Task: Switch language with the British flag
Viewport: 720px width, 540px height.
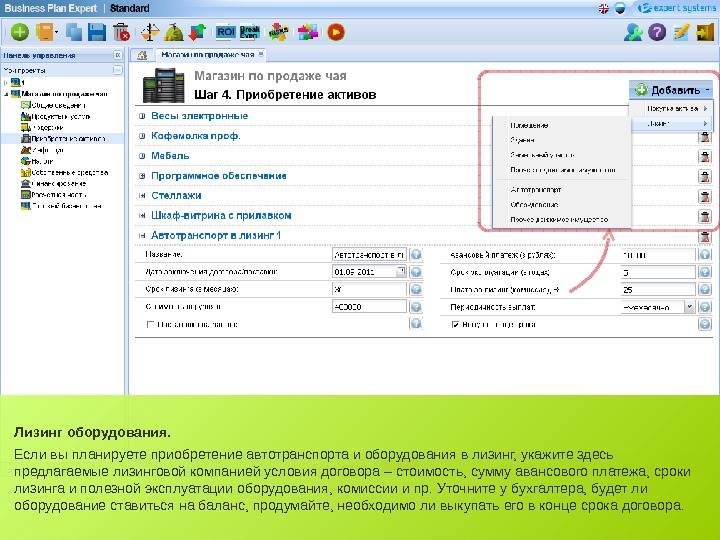Action: coord(604,9)
